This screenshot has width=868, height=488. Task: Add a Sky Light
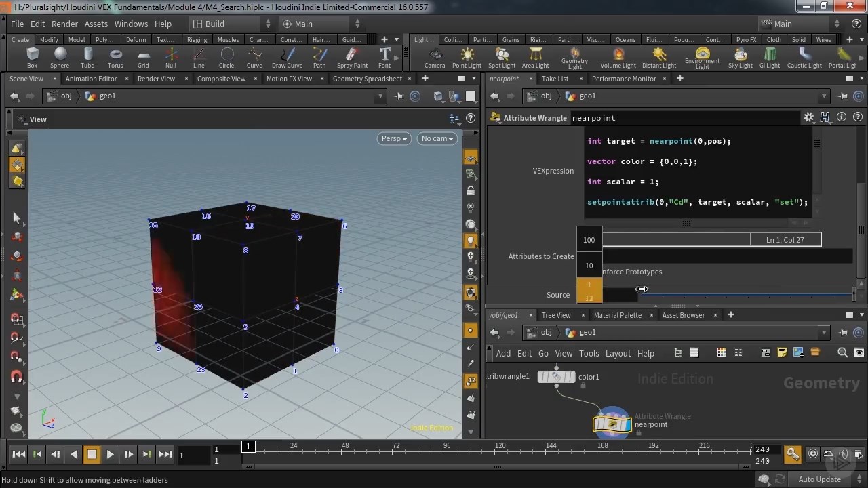(740, 58)
